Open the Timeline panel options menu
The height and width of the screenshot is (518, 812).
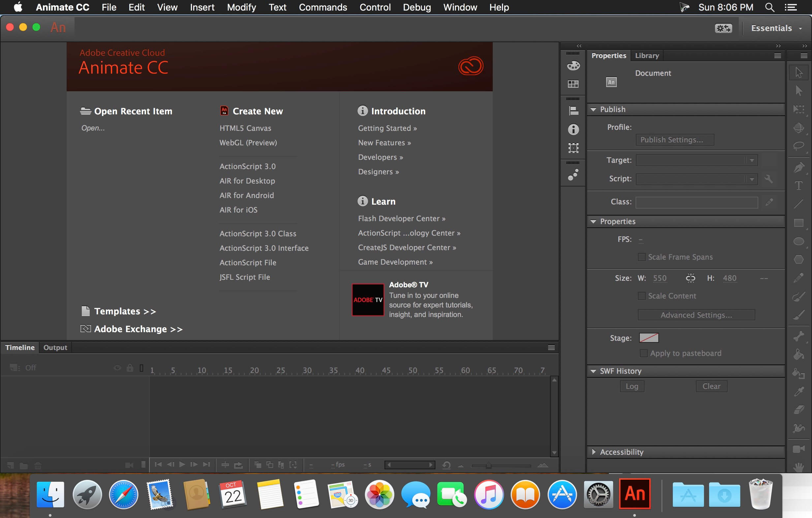[551, 348]
